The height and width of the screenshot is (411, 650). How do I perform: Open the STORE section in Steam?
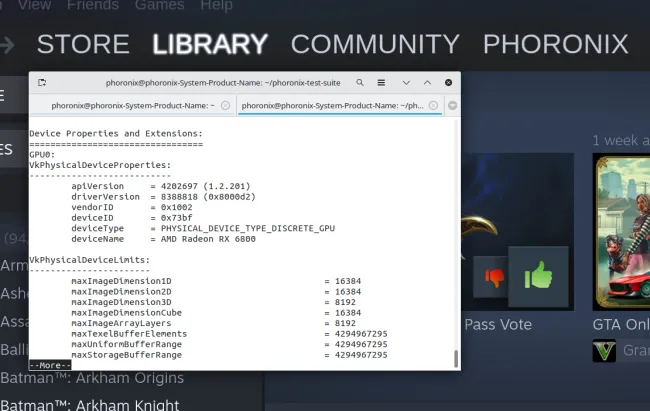pos(83,44)
